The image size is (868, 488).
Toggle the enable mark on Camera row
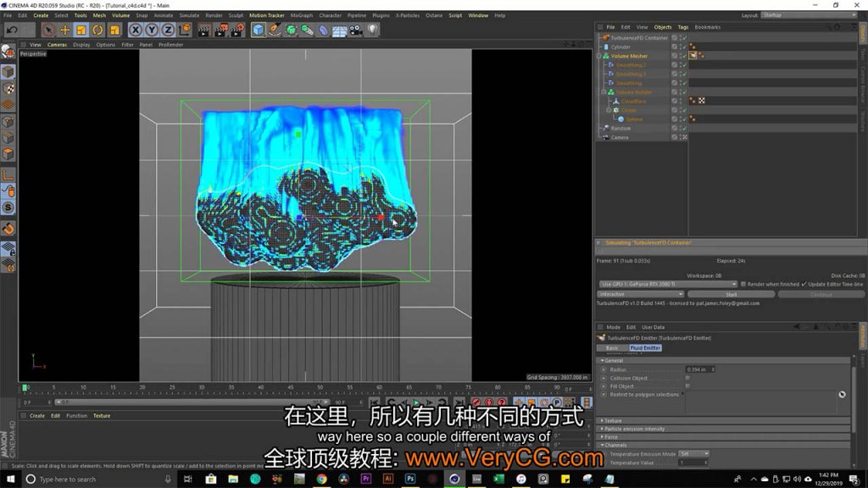click(x=684, y=137)
